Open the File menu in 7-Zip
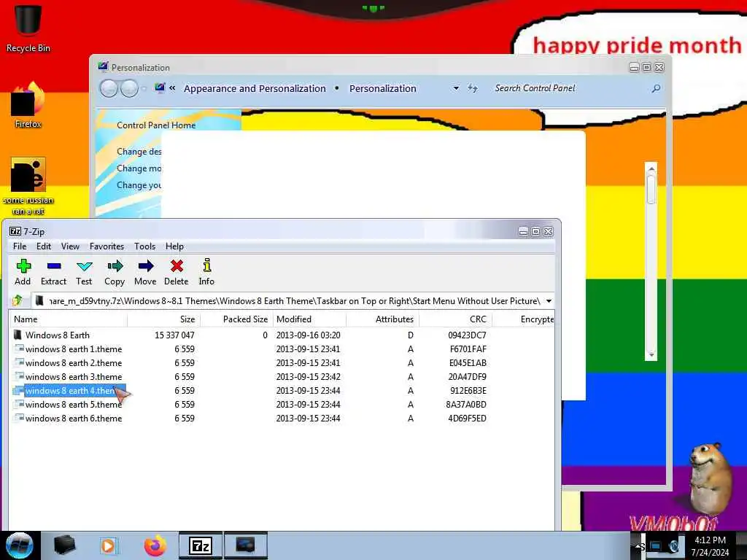Viewport: 747px width, 560px height. point(20,246)
